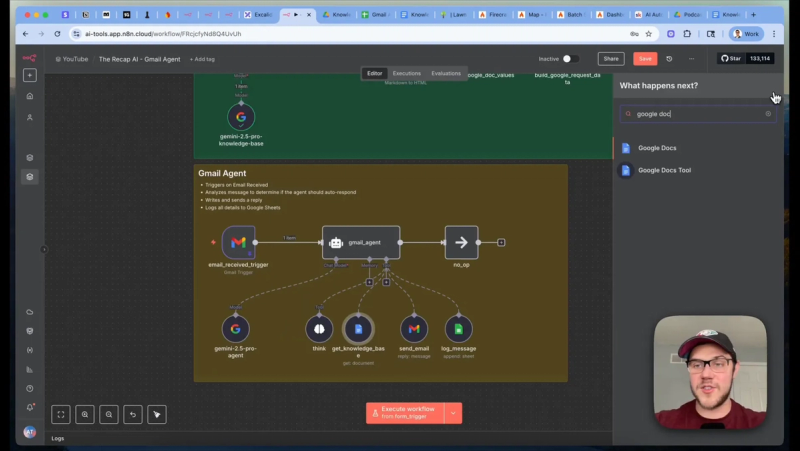
Task: Open workflow history icon
Action: pyautogui.click(x=669, y=59)
